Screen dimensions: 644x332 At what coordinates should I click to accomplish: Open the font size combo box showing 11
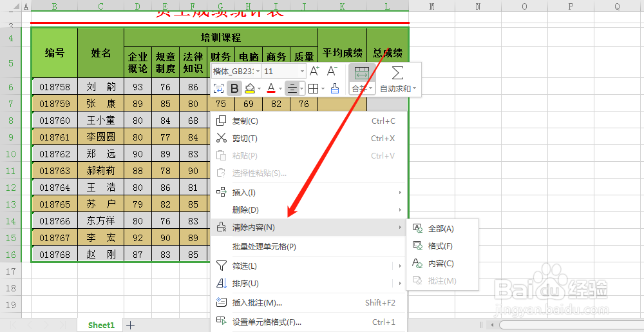coord(284,72)
